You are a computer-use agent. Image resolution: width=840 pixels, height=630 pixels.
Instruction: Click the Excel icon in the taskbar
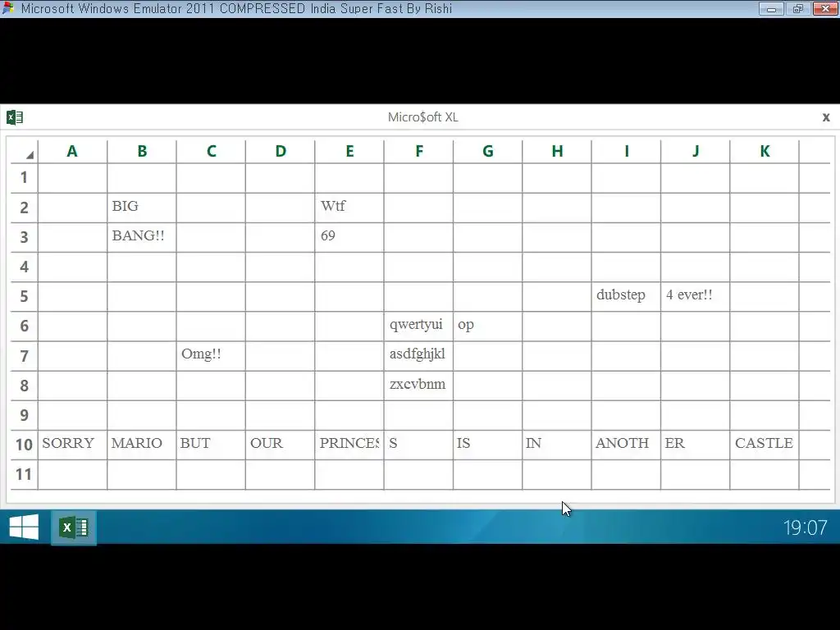[74, 527]
